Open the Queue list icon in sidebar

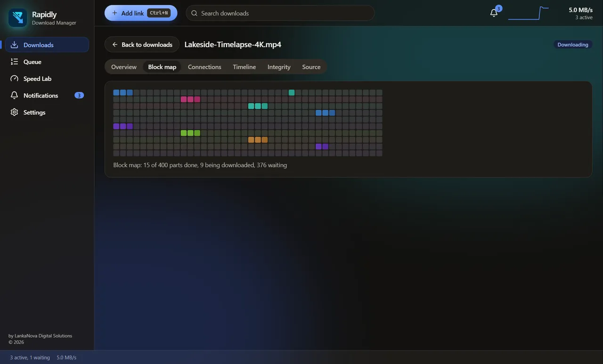[x=14, y=62]
